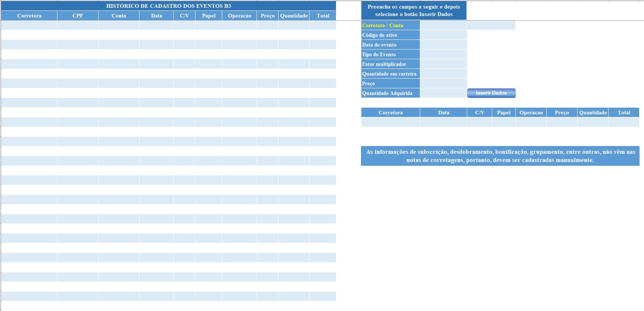
Task: Select the Quantidade Adquirida input cell
Action: 443,93
